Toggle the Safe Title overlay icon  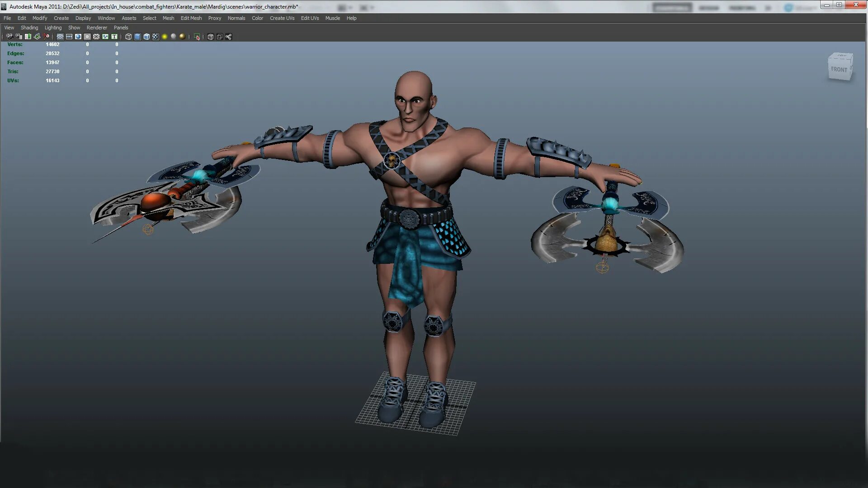coord(114,37)
